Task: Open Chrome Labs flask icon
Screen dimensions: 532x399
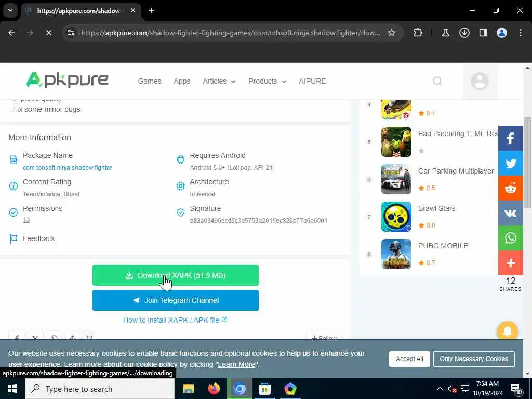Action: (x=445, y=33)
